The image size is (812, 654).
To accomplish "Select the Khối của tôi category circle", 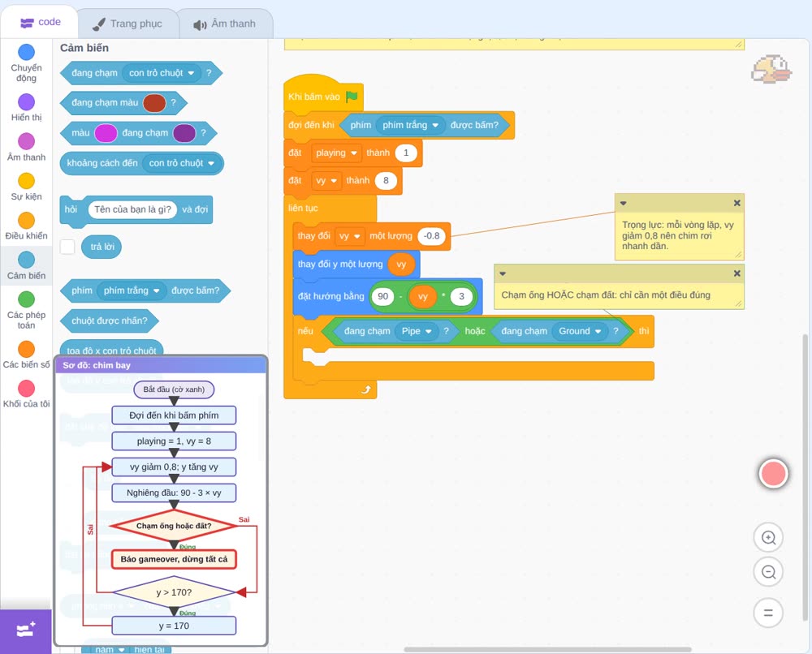I will click(27, 388).
